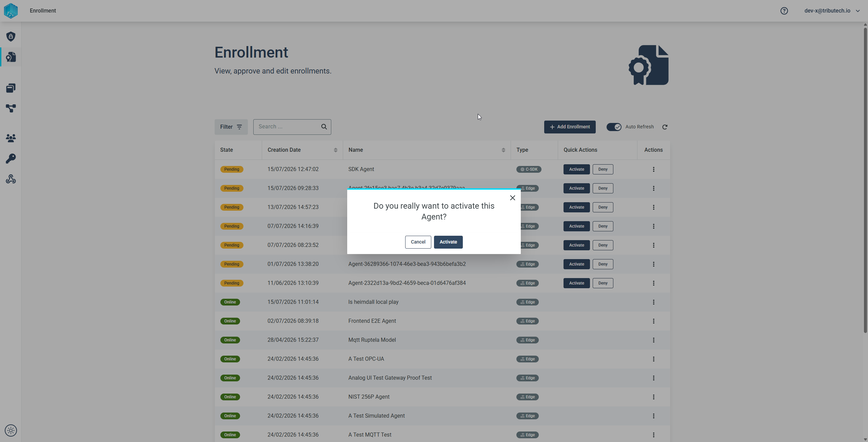
Task: Toggle the Auto Refresh switch
Action: coord(614,127)
